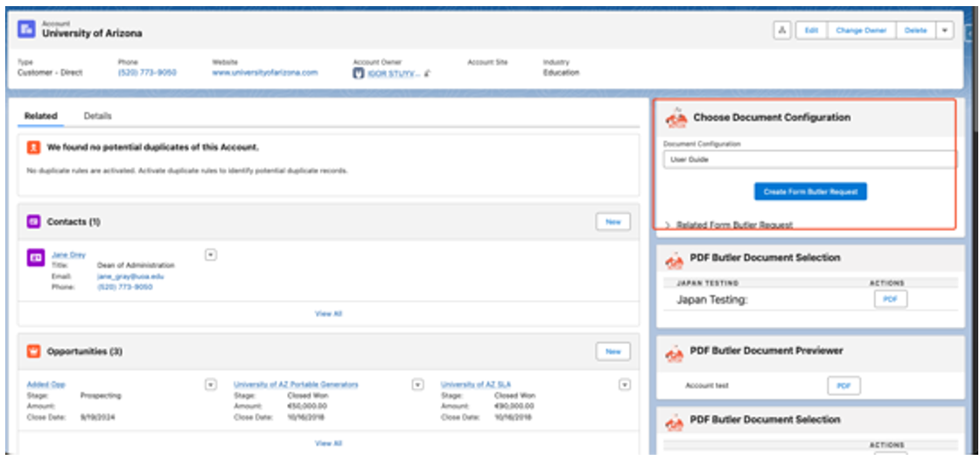
Task: Open more actions dropdown beside Delete
Action: tap(943, 31)
